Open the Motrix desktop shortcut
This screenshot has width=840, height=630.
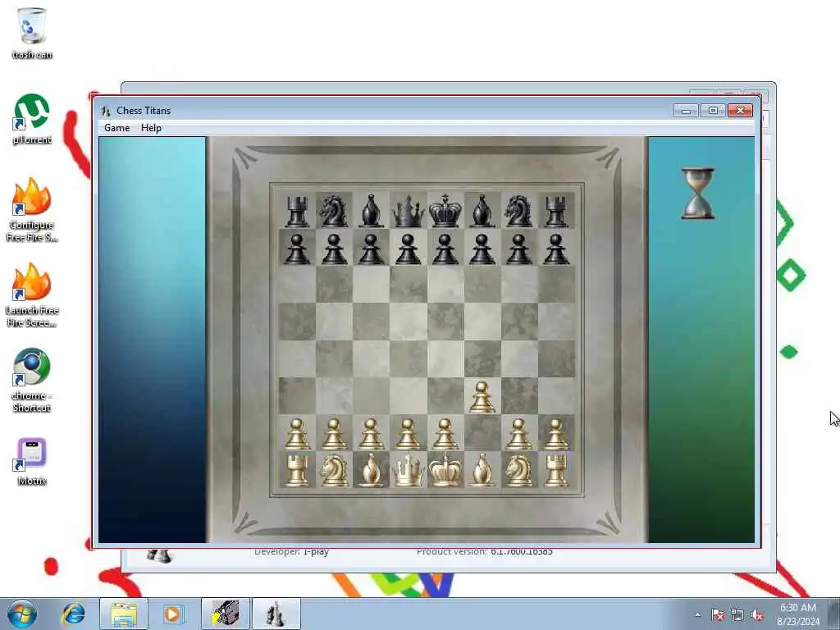click(x=32, y=462)
